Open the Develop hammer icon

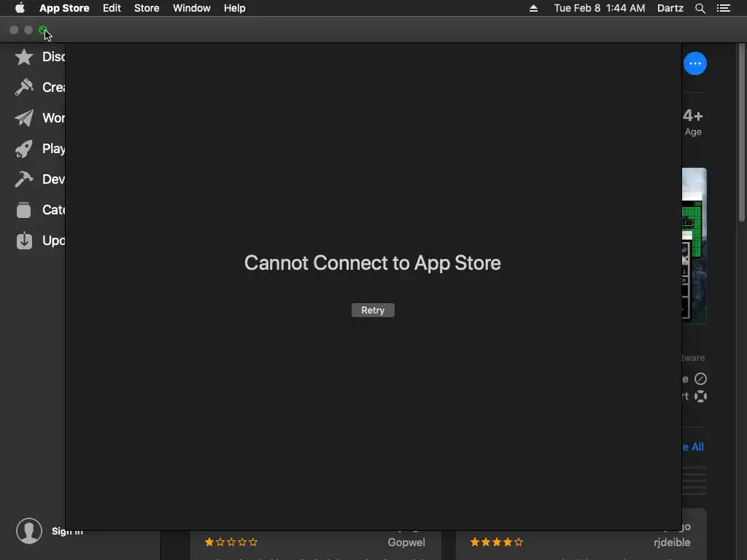coord(24,179)
